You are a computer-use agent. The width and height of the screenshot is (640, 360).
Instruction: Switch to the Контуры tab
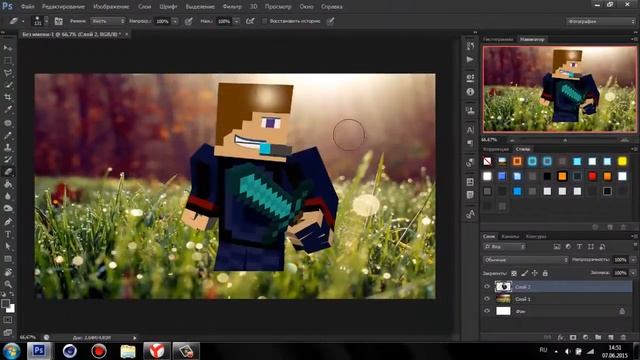(536, 236)
